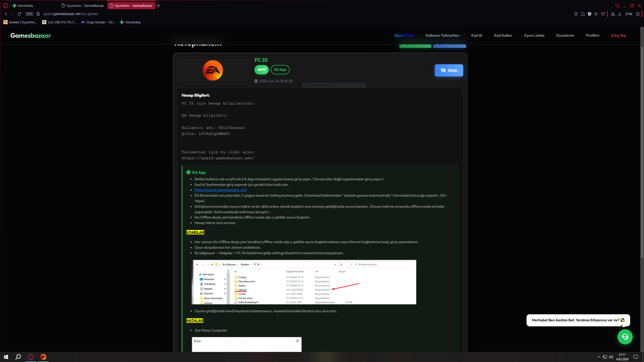Click the EA App platform badge
The width and height of the screenshot is (644, 362).
[280, 70]
